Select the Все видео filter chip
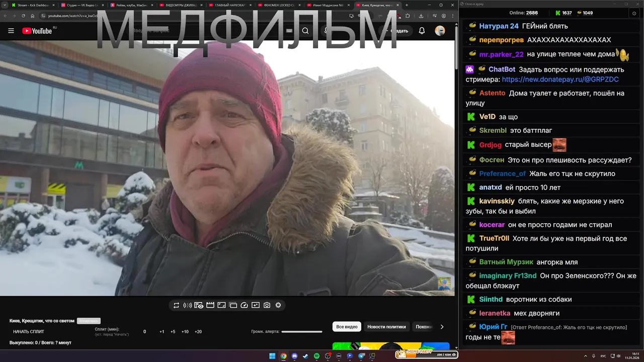The height and width of the screenshot is (362, 644). tap(347, 327)
